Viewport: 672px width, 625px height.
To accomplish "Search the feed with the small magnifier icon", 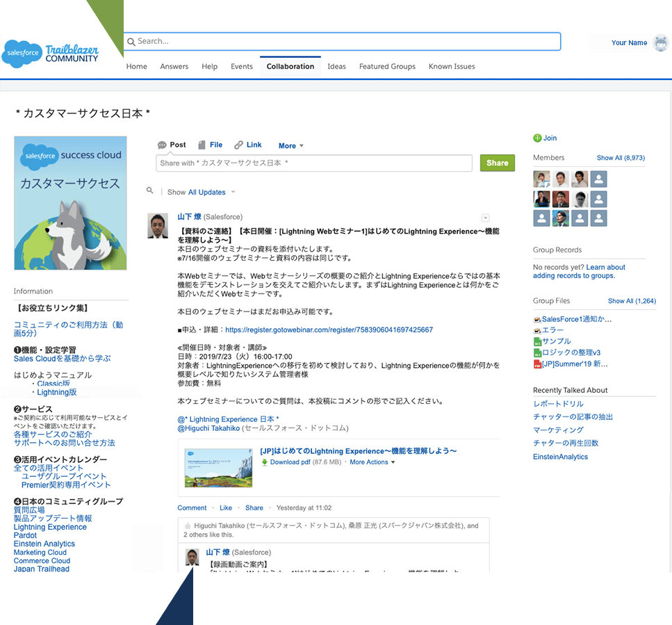I will [x=149, y=190].
